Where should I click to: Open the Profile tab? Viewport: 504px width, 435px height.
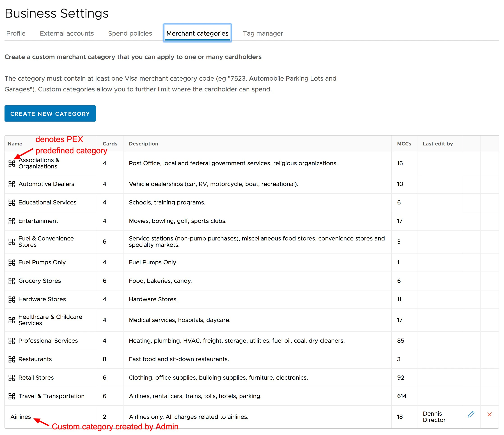[x=16, y=33]
